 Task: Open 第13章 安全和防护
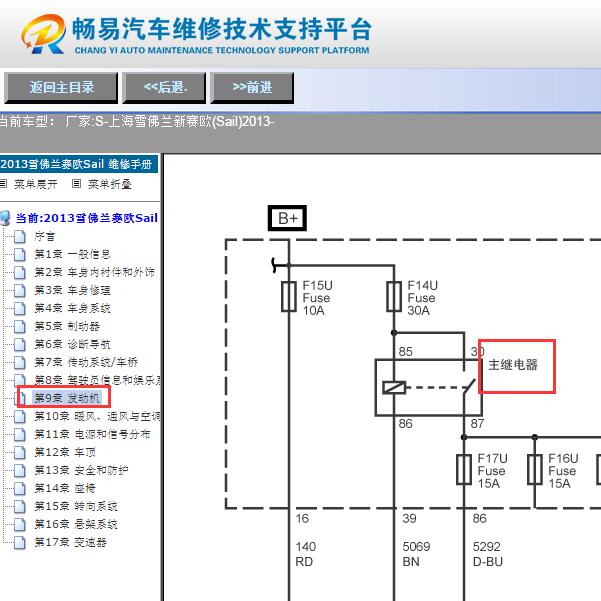coord(81,470)
